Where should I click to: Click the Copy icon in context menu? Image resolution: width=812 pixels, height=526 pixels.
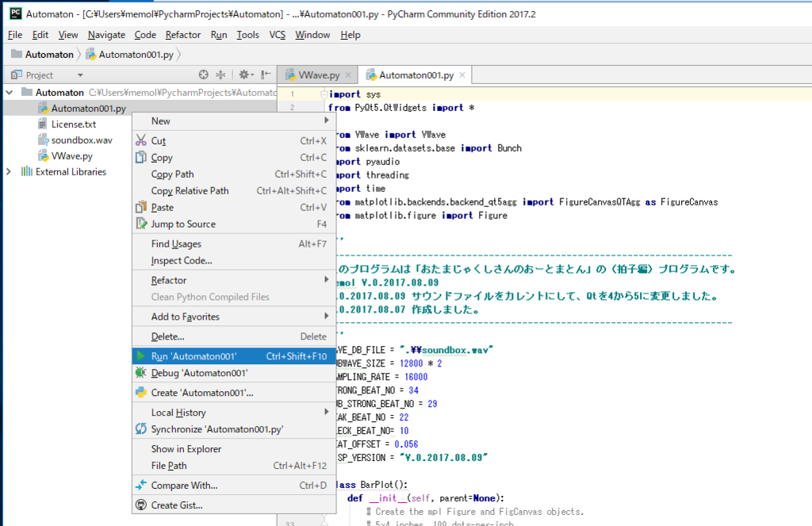tap(141, 157)
